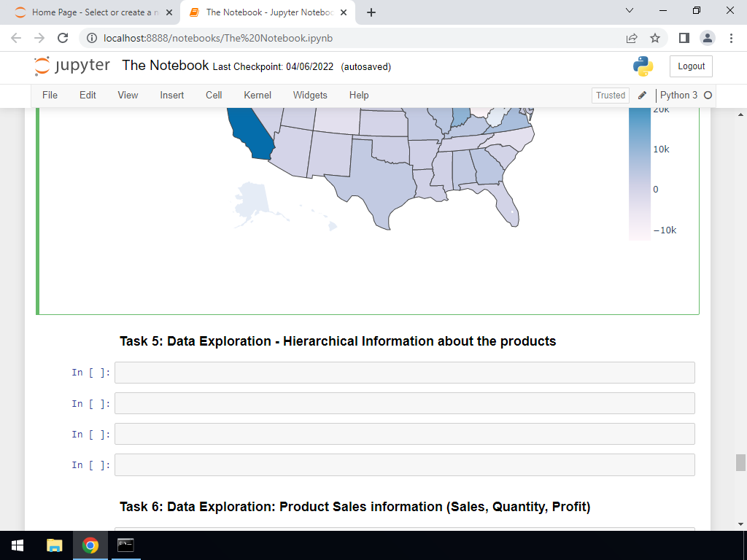Click the kernel idle circle indicator

707,96
